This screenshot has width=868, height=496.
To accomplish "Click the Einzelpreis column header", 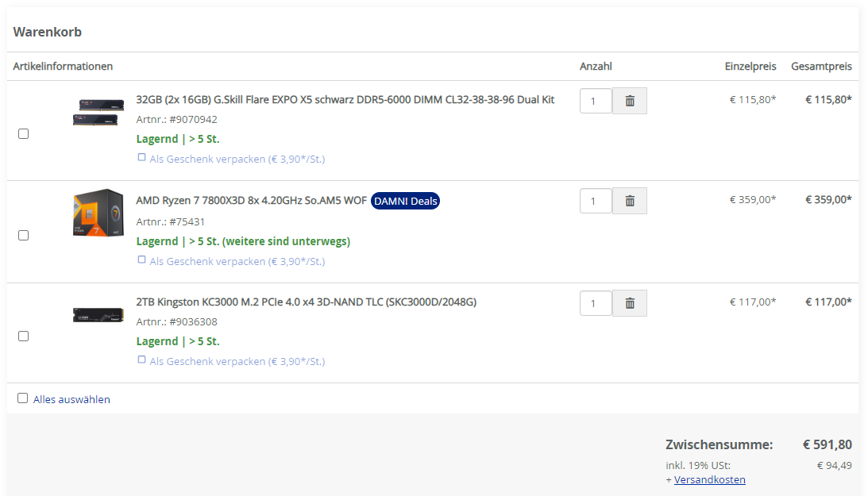I will click(x=750, y=67).
